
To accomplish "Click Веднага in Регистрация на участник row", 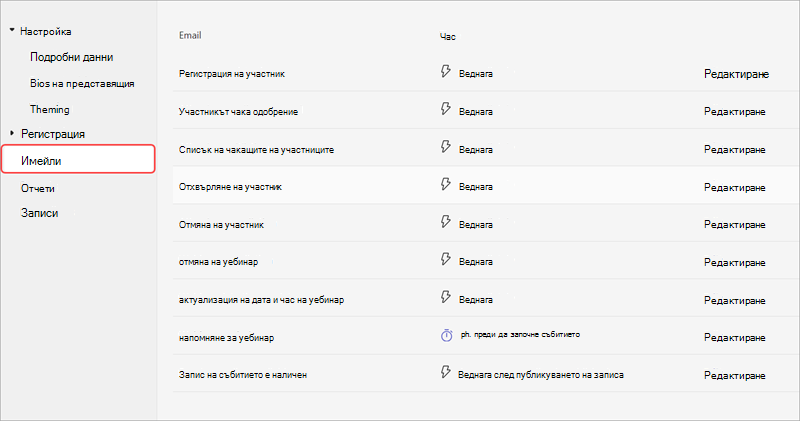I will pyautogui.click(x=476, y=74).
